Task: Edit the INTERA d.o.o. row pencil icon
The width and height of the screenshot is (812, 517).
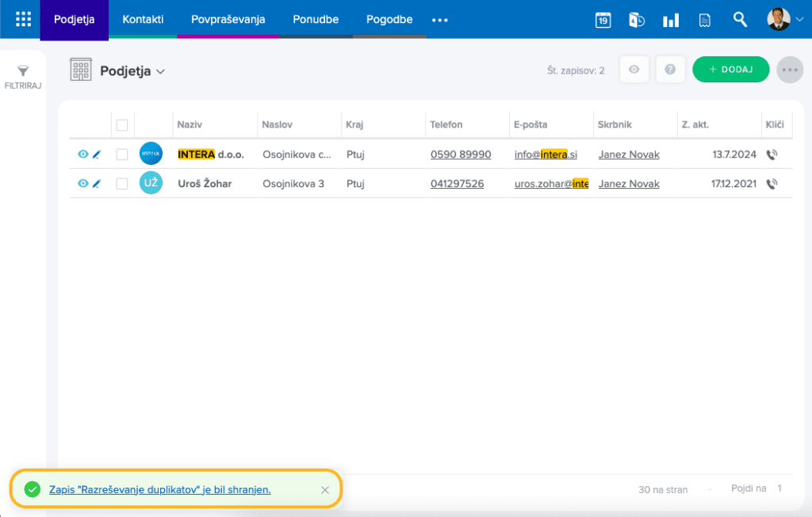Action: pyautogui.click(x=97, y=155)
